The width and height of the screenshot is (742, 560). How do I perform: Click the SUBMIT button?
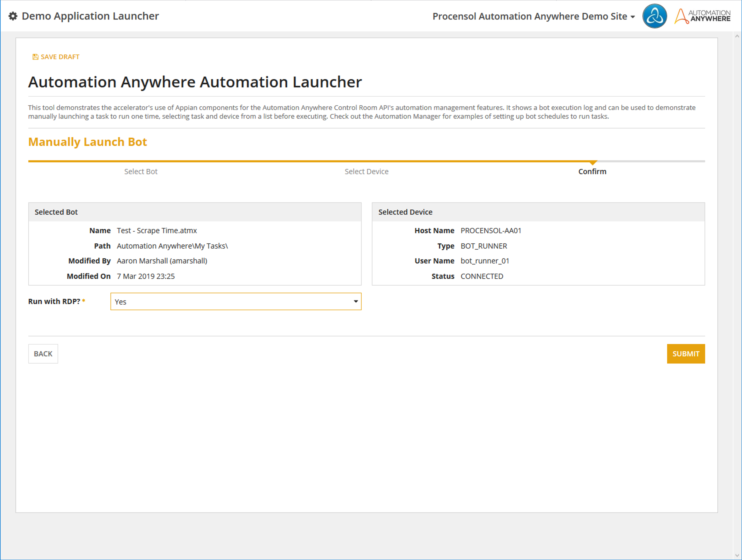(686, 354)
